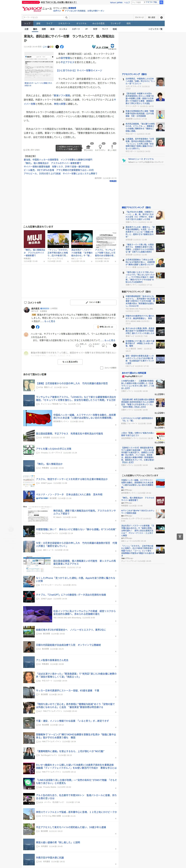Open マイページ link
The height and width of the screenshot is (868, 186).
(x=139, y=18)
